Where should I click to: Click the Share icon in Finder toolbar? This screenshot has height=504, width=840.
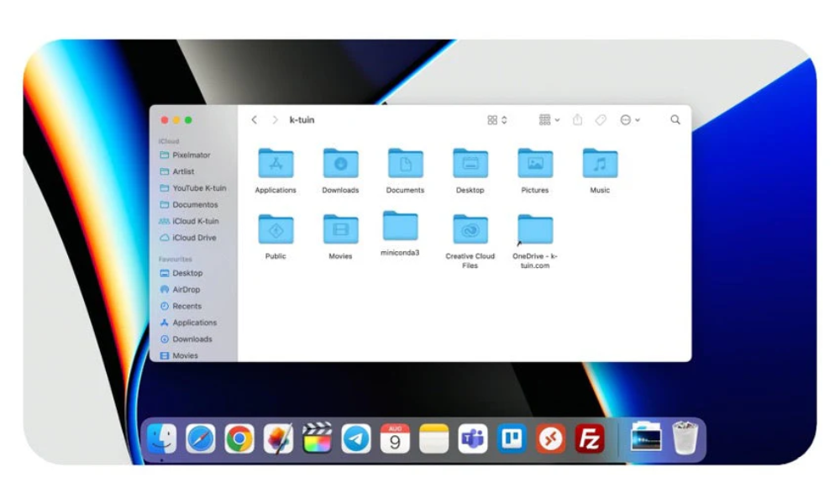tap(577, 120)
